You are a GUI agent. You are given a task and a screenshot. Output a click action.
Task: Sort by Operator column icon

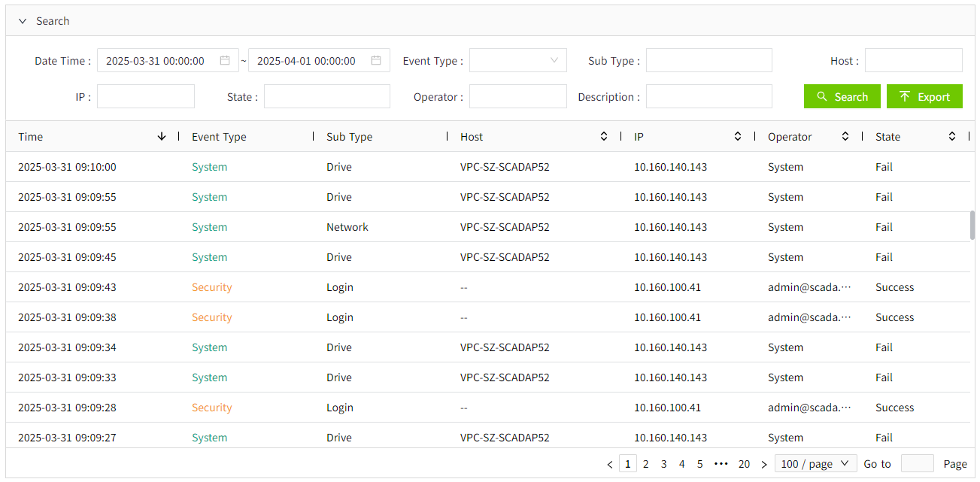point(845,137)
